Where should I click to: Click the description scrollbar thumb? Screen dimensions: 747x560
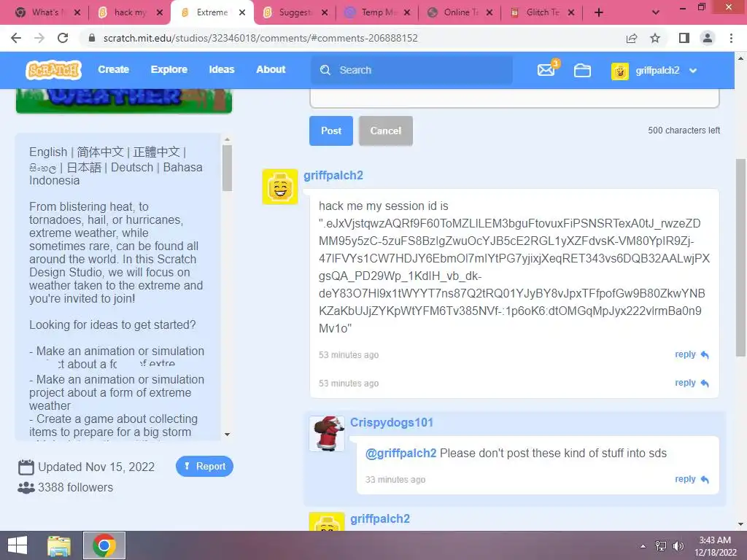228,168
